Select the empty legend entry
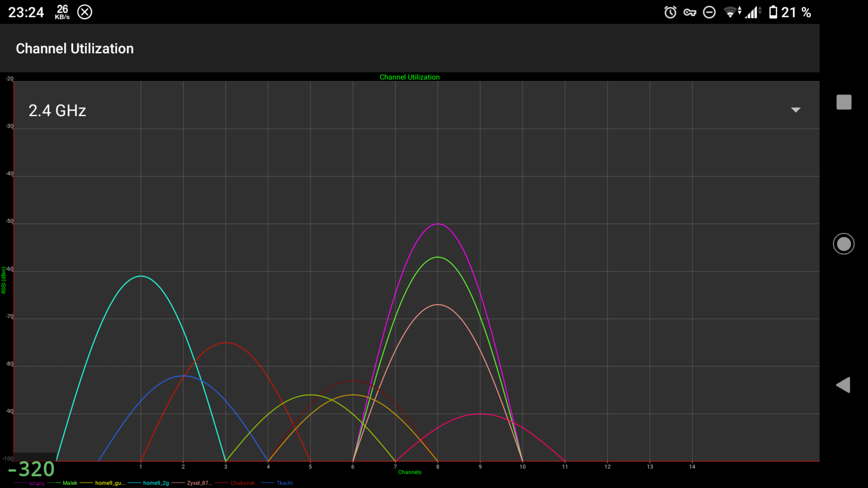This screenshot has height=488, width=868. [29, 483]
